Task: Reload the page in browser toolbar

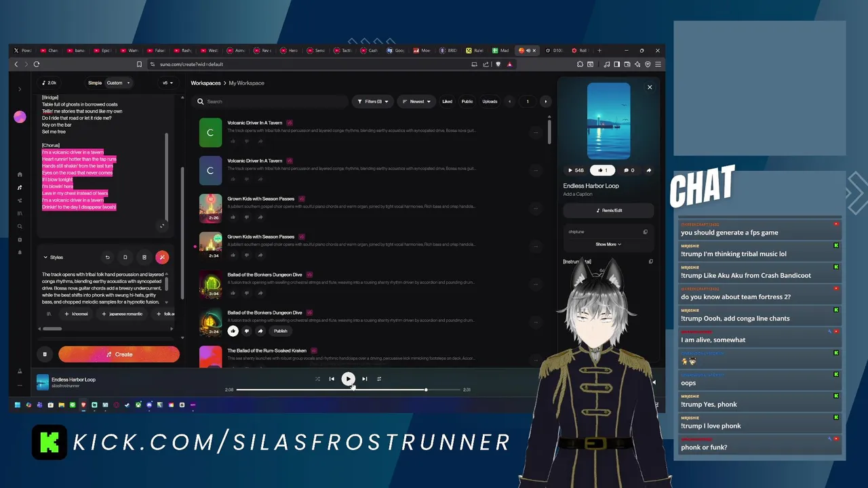Action: click(37, 64)
